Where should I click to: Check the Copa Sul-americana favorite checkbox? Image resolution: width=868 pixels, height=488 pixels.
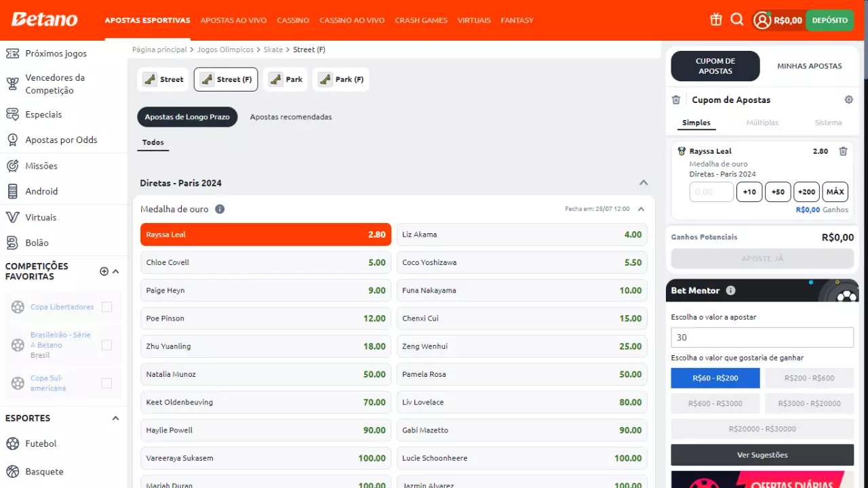click(x=106, y=383)
